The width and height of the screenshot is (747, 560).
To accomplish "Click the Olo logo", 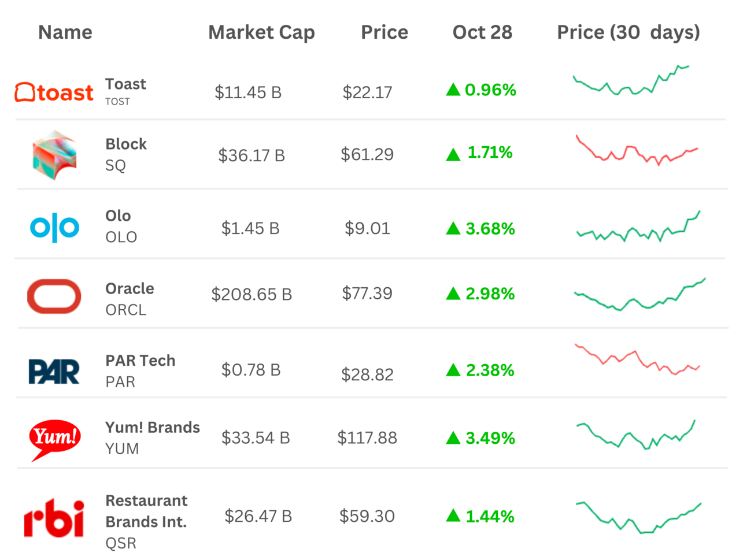I will 54,227.
